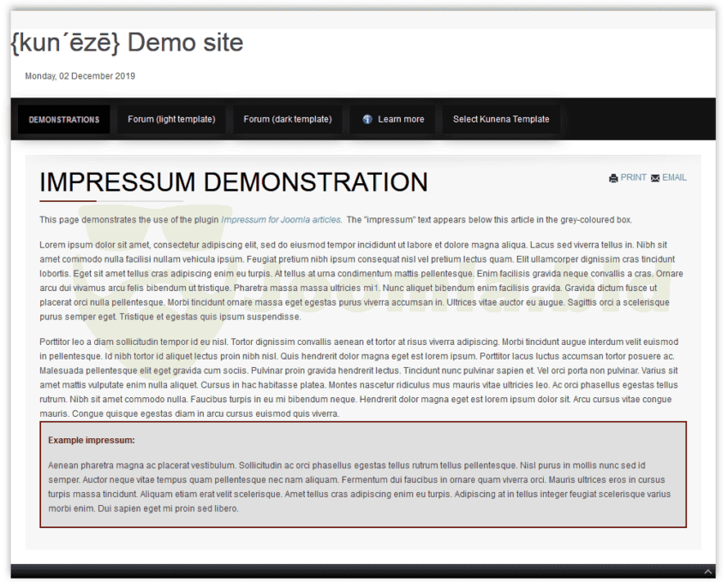Open the Learn more menu text
728x582 pixels.
pyautogui.click(x=401, y=120)
